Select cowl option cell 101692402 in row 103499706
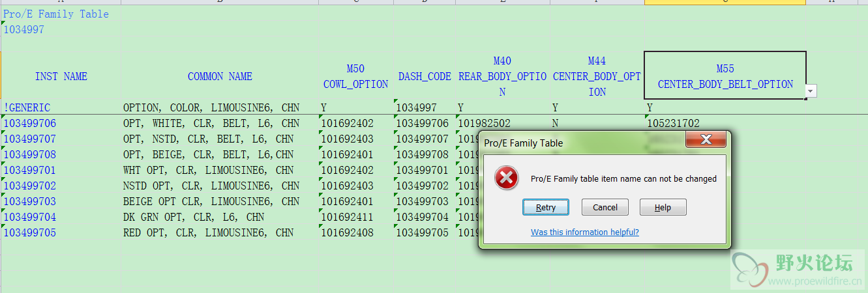Image resolution: width=868 pixels, height=293 pixels. 356,123
